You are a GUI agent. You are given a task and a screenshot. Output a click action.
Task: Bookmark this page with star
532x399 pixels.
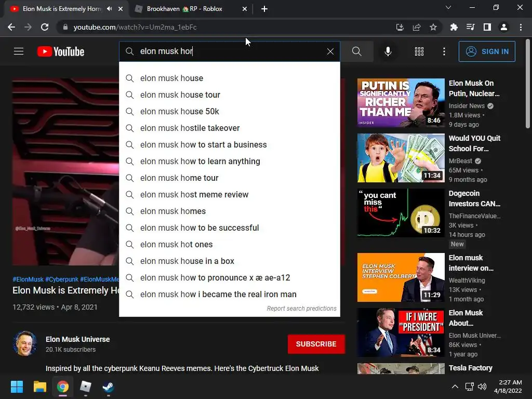click(433, 27)
